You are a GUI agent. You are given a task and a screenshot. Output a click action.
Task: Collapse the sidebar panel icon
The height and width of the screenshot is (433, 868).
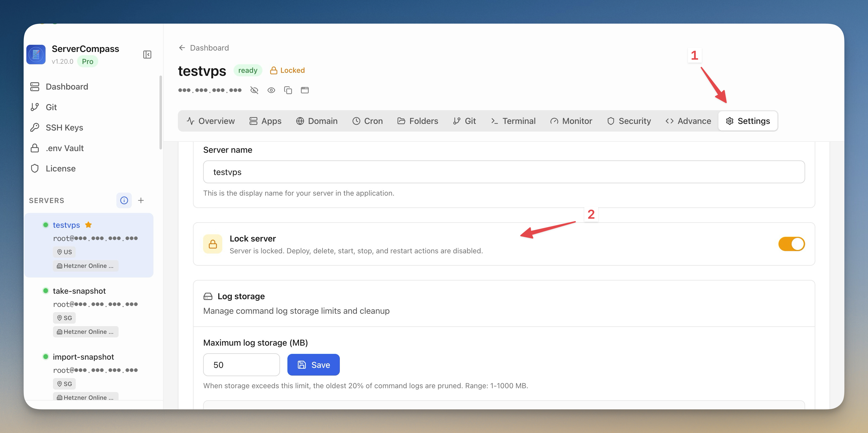[147, 55]
